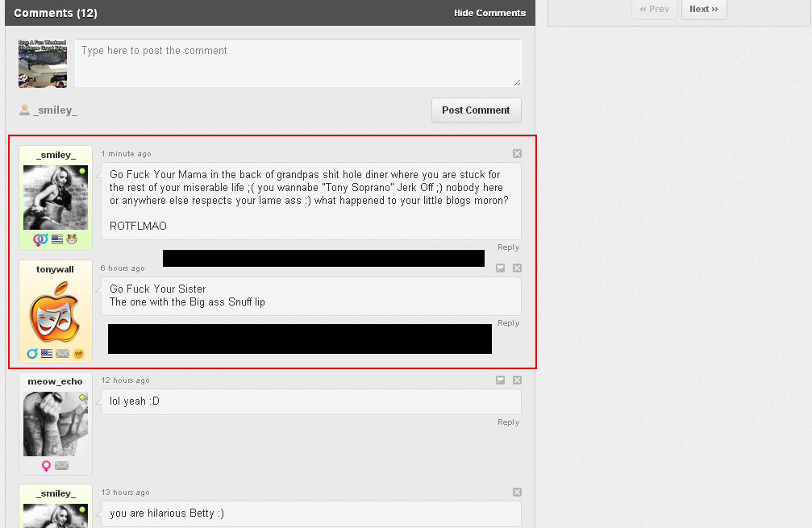Open the tonywall username link
Image resolution: width=812 pixels, height=528 pixels.
[x=55, y=269]
